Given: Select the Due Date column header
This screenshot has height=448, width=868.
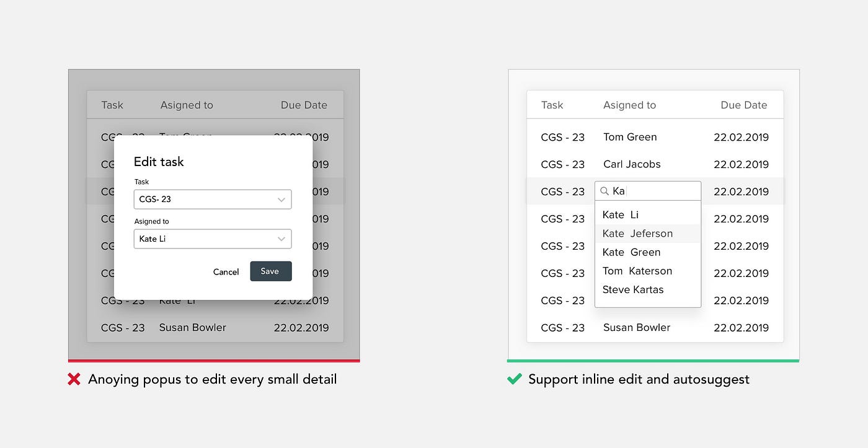Looking at the screenshot, I should [743, 105].
